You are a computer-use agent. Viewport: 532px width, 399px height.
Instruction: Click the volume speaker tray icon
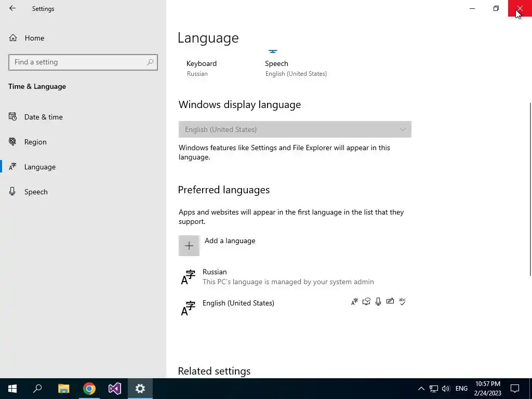[445, 389]
